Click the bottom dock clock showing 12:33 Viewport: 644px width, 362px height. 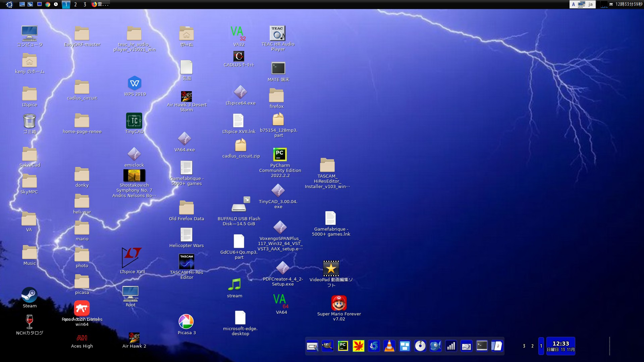(560, 346)
